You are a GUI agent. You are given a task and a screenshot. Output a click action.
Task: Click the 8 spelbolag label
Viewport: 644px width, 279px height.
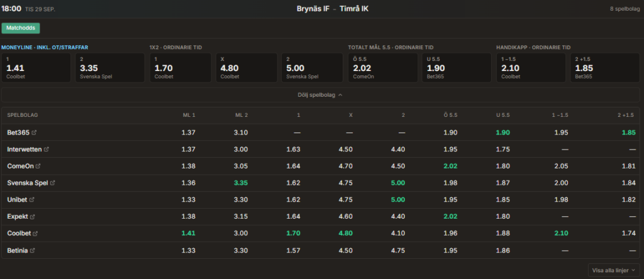625,9
